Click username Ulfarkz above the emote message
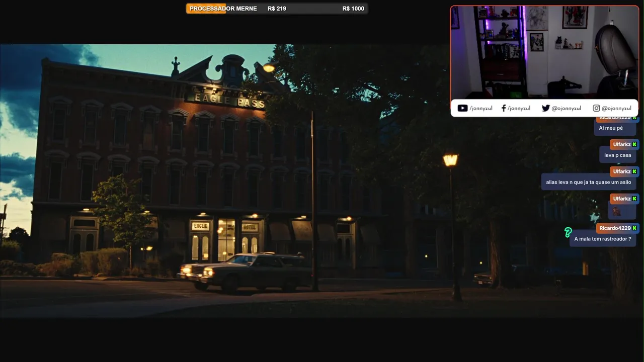Screen dimensions: 644x362 (622, 199)
